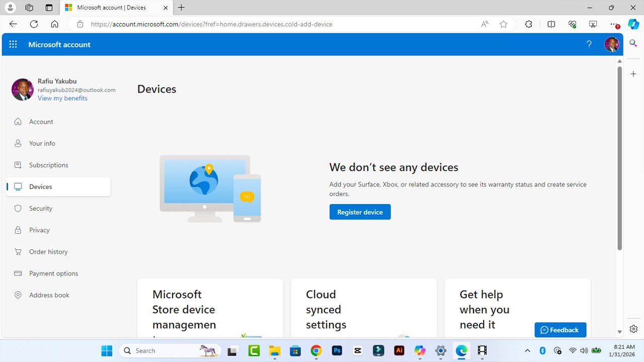The image size is (644, 362).
Task: Select Devices in left navigation
Action: pyautogui.click(x=58, y=187)
